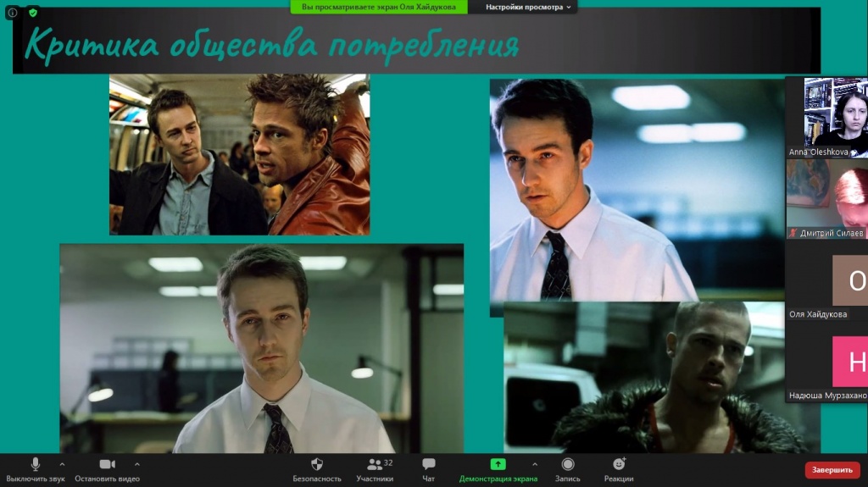Screen dimensions: 868x487
Task: Mute the microphone in the Zoom toolbar
Action: coord(35,465)
